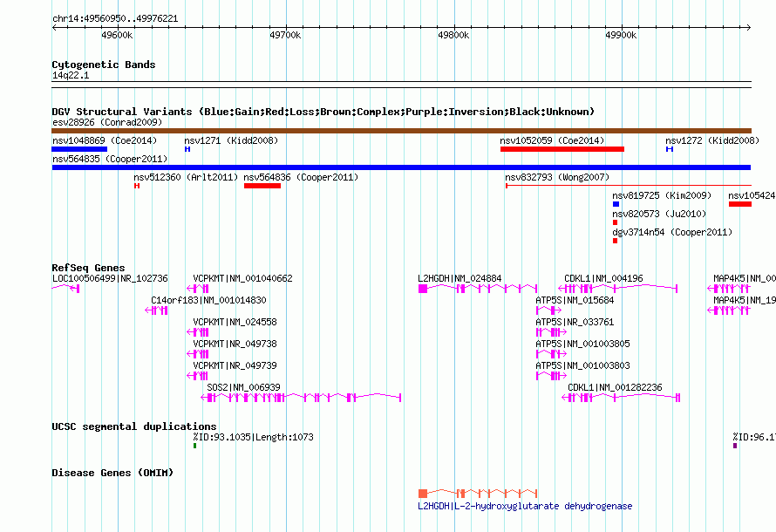776x532 pixels.
Task: Click the magenta L2HGDH RefSeq gene model
Action: [x=478, y=289]
